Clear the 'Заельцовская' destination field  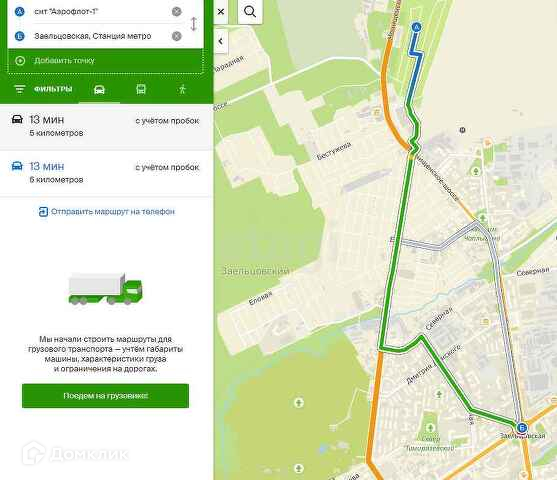point(177,36)
